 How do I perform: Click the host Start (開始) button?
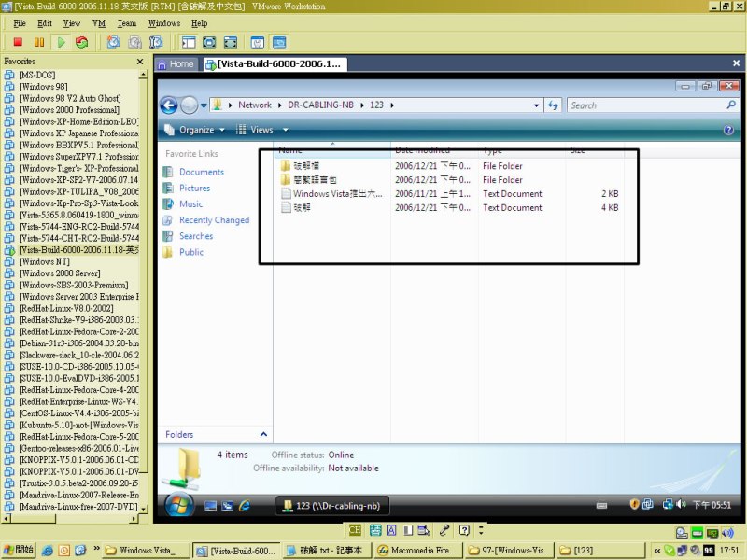(x=19, y=551)
